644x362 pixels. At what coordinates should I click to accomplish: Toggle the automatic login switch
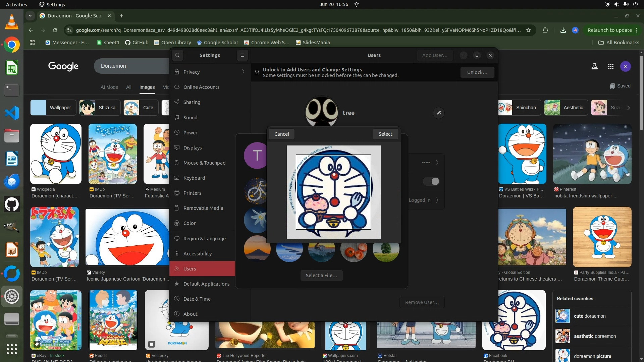(x=431, y=181)
